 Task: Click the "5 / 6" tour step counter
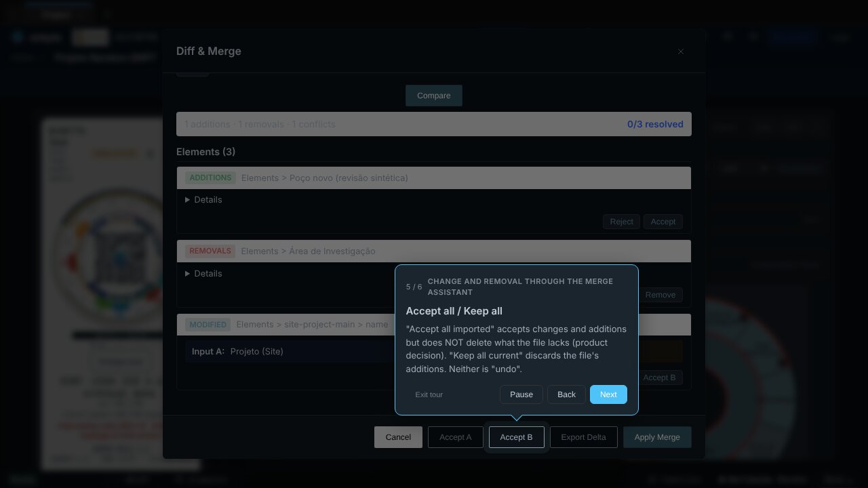tap(414, 287)
